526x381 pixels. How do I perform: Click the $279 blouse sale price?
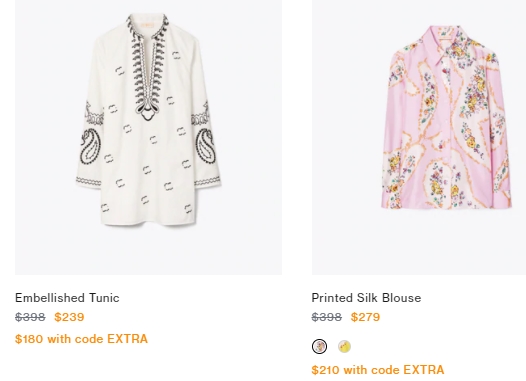[365, 317]
